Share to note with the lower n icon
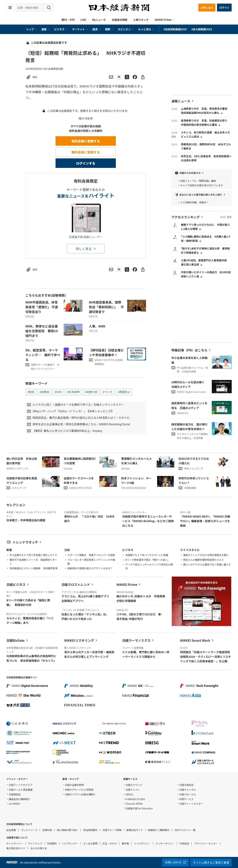Image resolution: width=238 pixels, height=868 pixels. 119,269
